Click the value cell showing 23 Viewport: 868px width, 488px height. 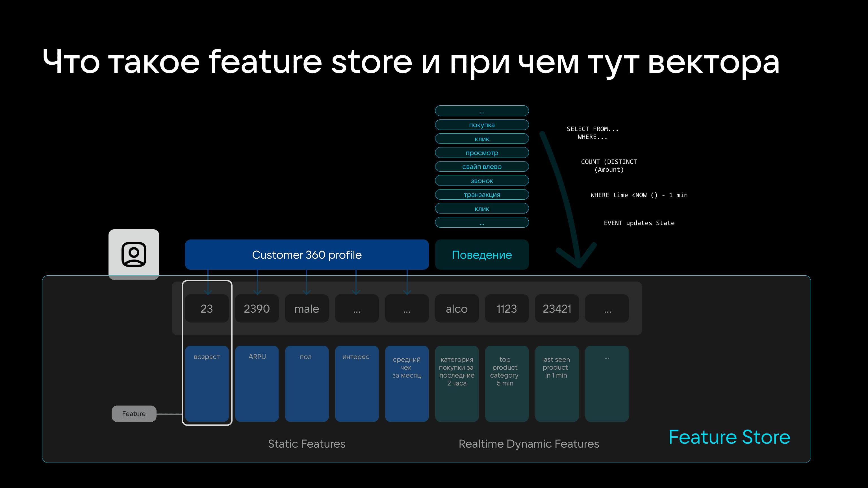(207, 308)
